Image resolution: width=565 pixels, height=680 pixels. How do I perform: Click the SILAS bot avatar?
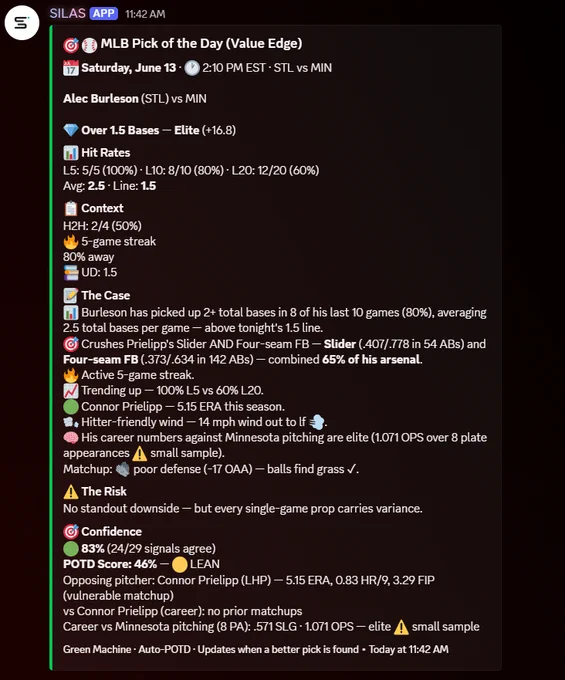22,23
